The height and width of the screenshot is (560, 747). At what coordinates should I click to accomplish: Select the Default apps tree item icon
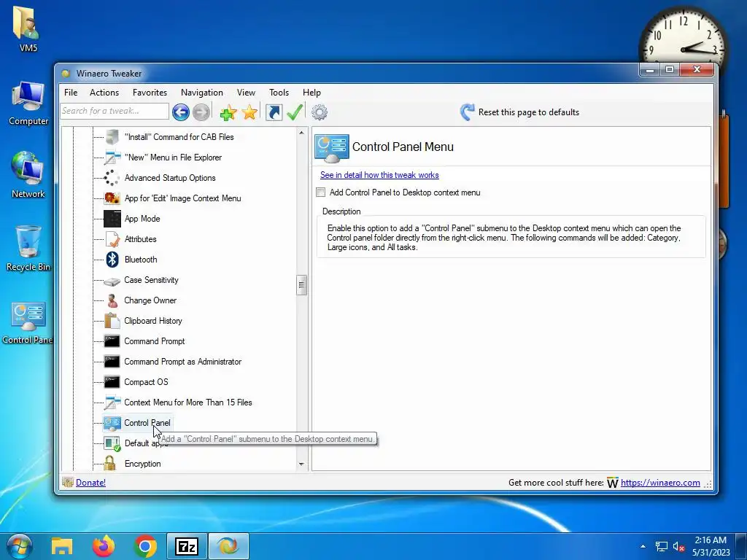[x=112, y=443]
